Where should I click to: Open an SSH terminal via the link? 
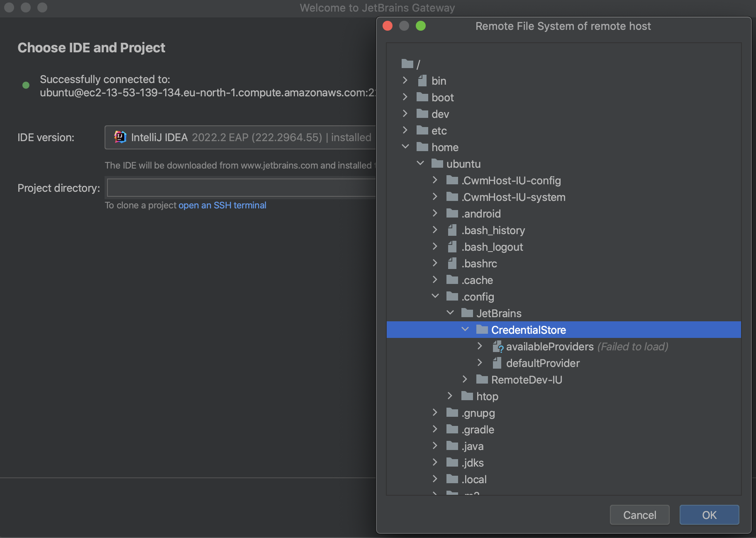222,205
